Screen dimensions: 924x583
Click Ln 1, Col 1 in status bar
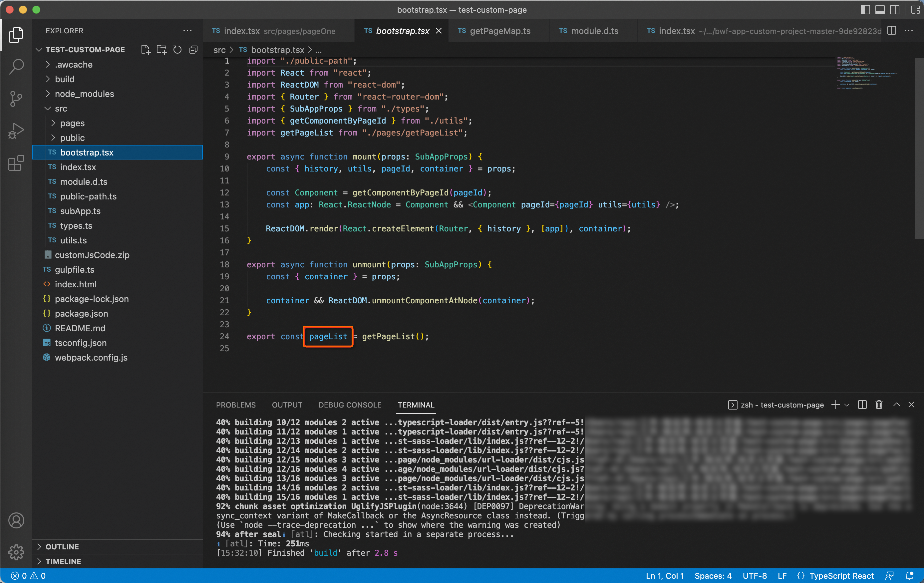pyautogui.click(x=665, y=575)
